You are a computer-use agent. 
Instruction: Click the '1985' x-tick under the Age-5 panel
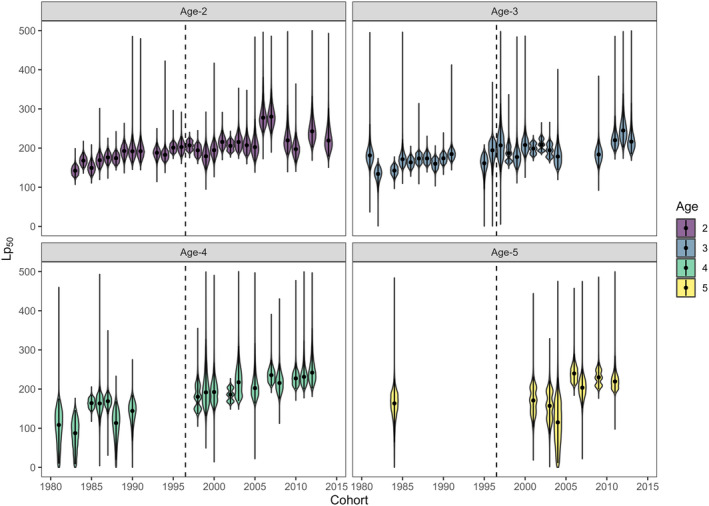click(x=402, y=487)
